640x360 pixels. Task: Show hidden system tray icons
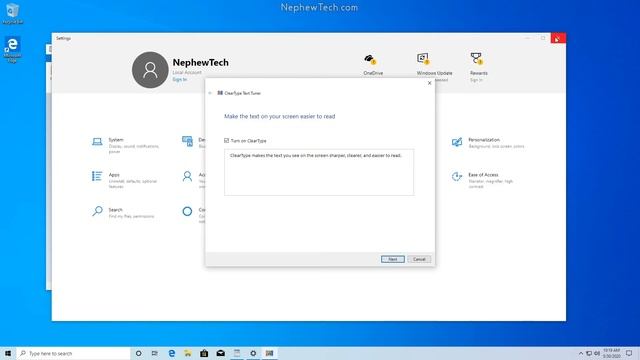tap(581, 353)
